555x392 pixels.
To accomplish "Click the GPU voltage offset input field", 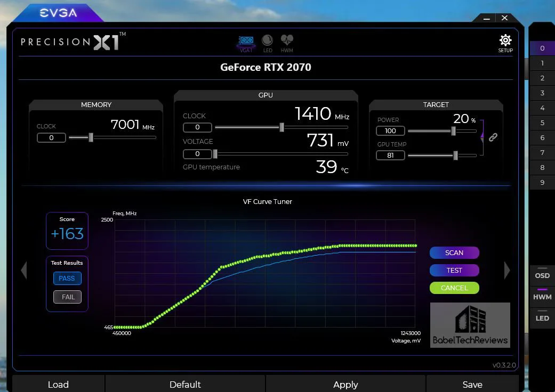I will click(197, 154).
